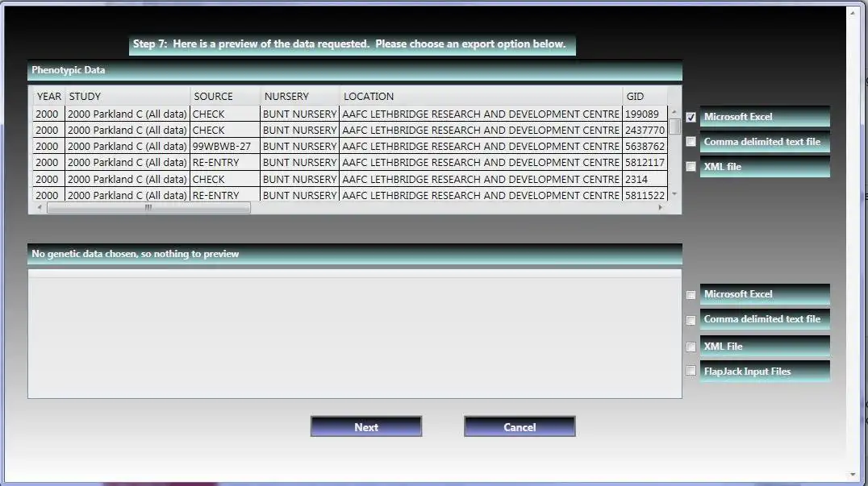Image resolution: width=868 pixels, height=486 pixels.
Task: Sort table by SOURCE column header
Action: (x=225, y=96)
